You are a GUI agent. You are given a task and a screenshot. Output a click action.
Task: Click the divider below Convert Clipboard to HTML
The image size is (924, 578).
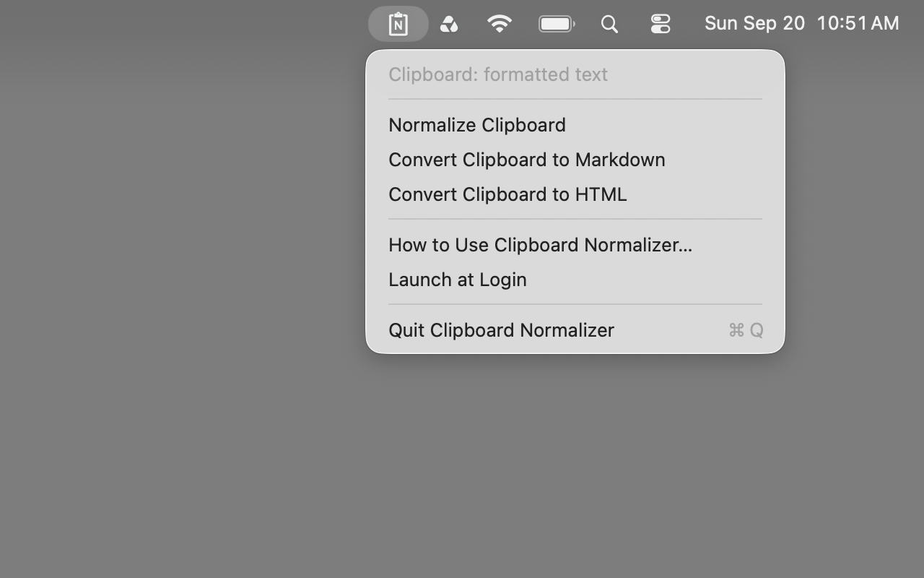[575, 219]
